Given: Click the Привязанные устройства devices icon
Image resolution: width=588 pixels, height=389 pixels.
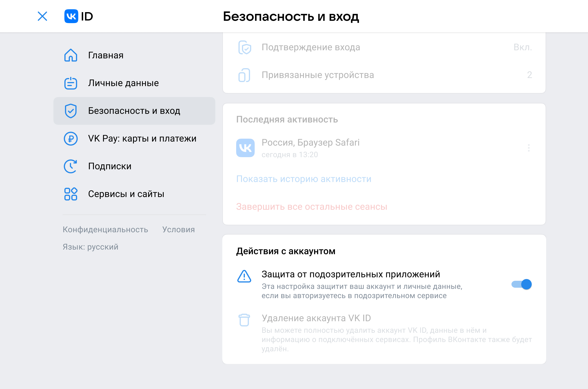Looking at the screenshot, I should point(244,75).
